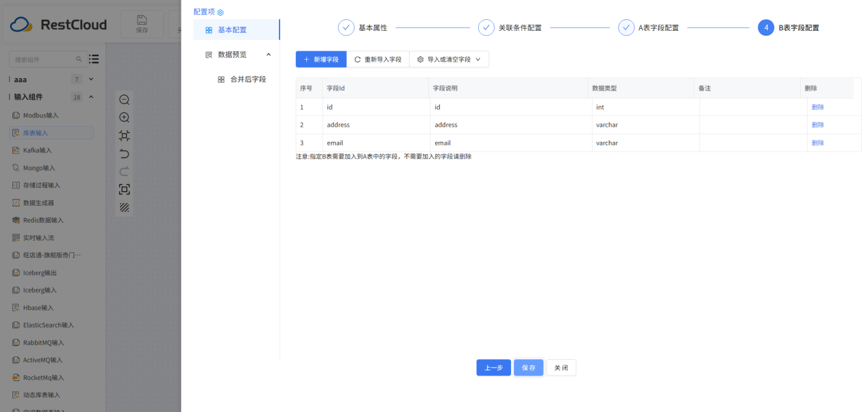Redo the canvas action

point(124,171)
